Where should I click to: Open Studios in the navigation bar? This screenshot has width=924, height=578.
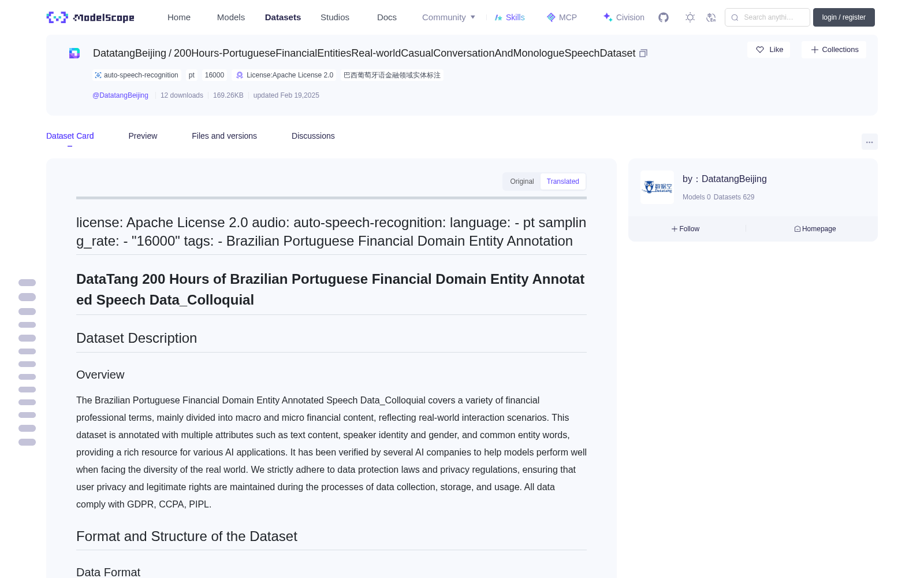point(335,17)
